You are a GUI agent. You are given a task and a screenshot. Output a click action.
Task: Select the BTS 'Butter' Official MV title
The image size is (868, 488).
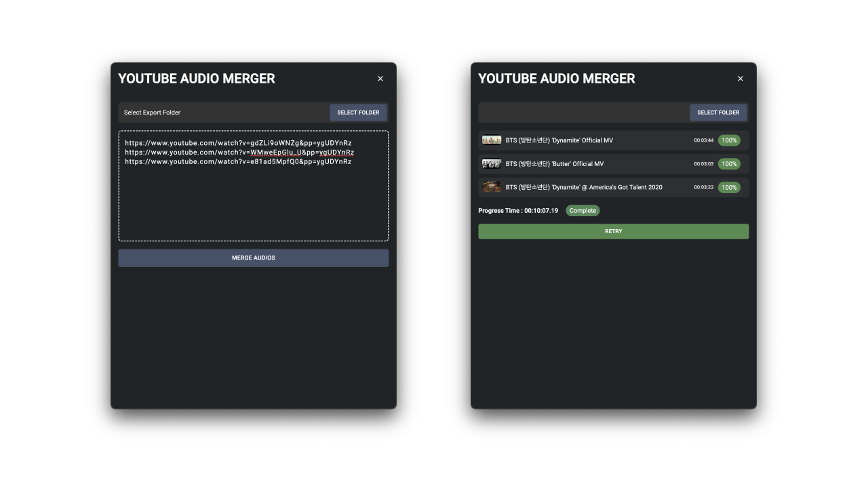coord(555,164)
